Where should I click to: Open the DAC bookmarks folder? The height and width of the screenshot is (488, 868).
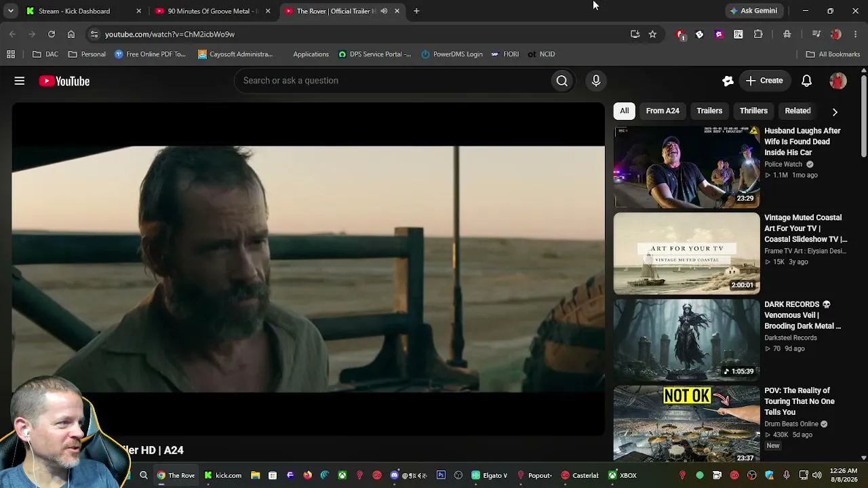click(x=45, y=54)
